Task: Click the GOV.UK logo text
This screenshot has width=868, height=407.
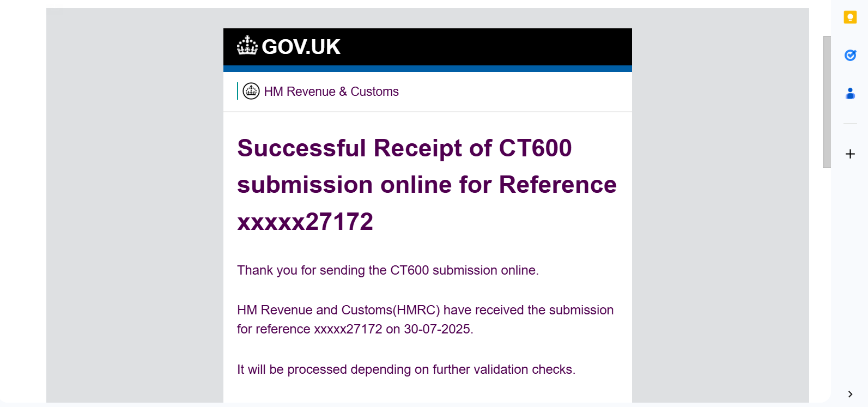Action: pos(301,47)
